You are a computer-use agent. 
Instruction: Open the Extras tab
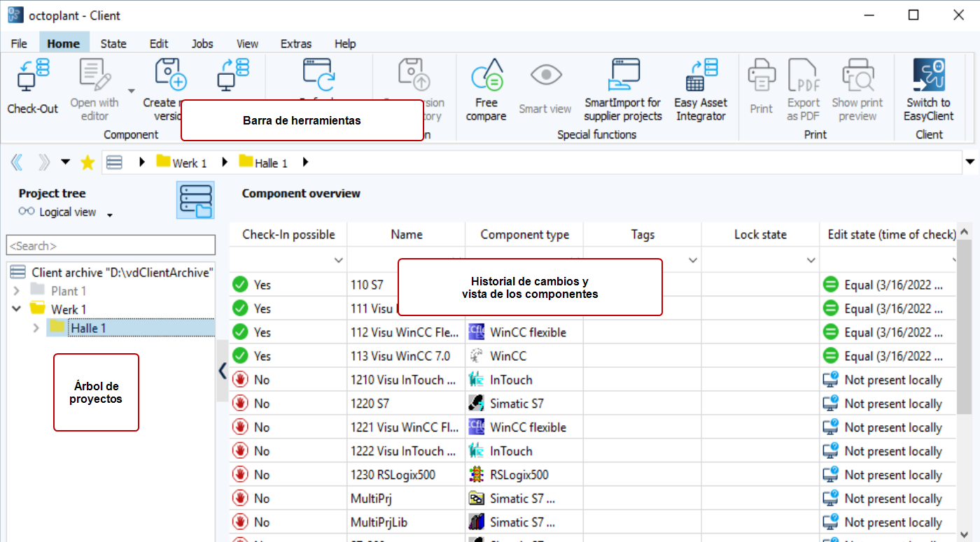(x=296, y=43)
